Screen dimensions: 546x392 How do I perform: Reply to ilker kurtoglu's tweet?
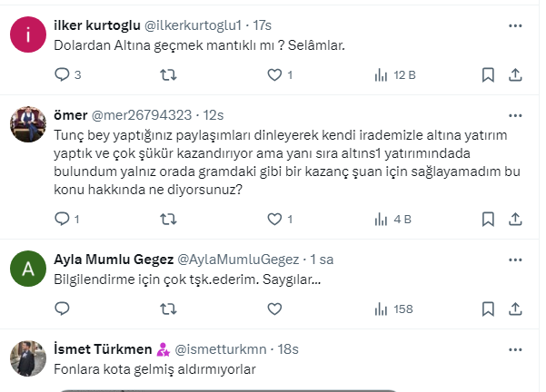(63, 75)
